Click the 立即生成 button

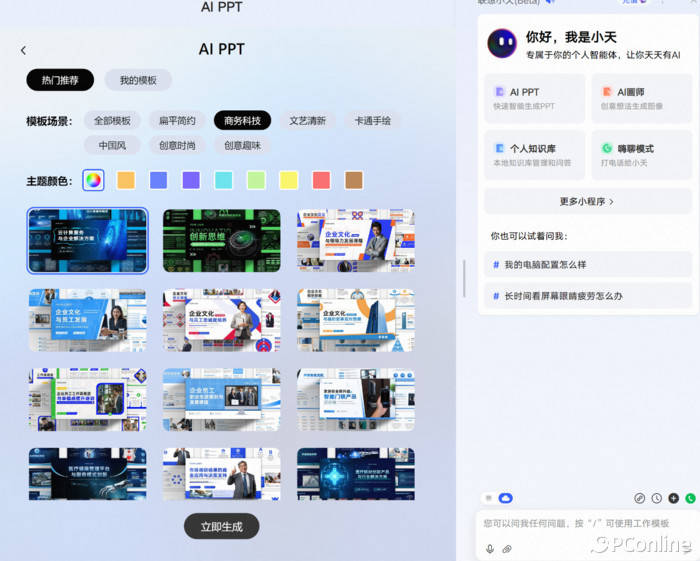click(221, 526)
